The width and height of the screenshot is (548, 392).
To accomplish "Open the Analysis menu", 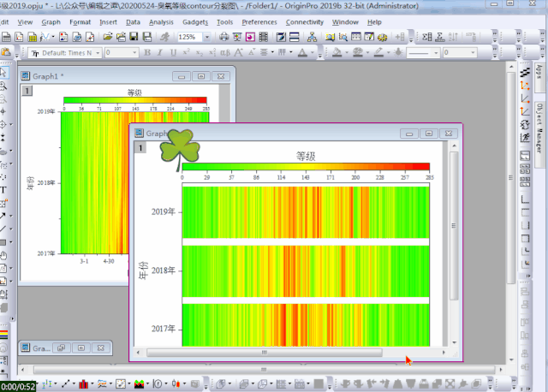I will (160, 21).
